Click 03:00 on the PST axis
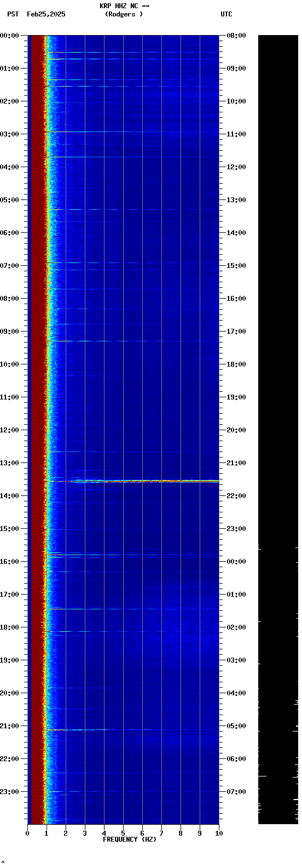 click(9, 134)
